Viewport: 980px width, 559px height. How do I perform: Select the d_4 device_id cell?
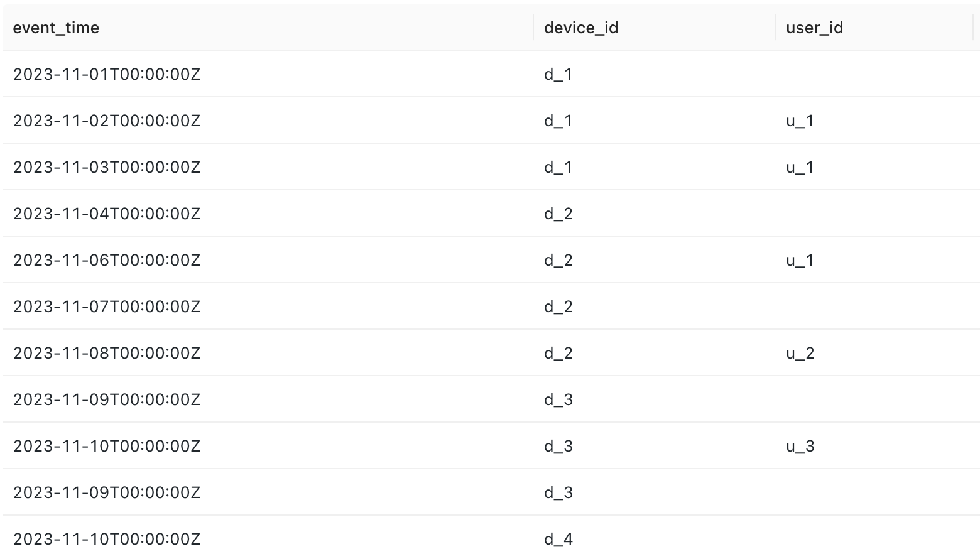tap(558, 539)
